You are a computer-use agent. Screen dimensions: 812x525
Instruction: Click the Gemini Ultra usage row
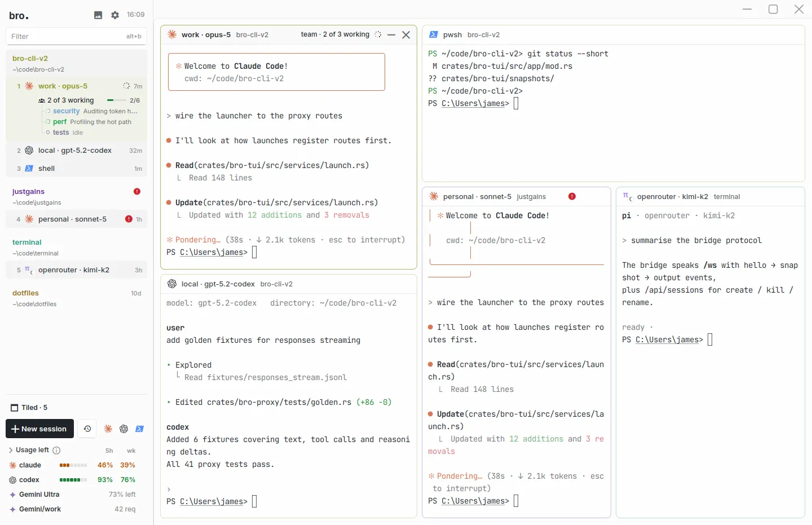pyautogui.click(x=73, y=495)
